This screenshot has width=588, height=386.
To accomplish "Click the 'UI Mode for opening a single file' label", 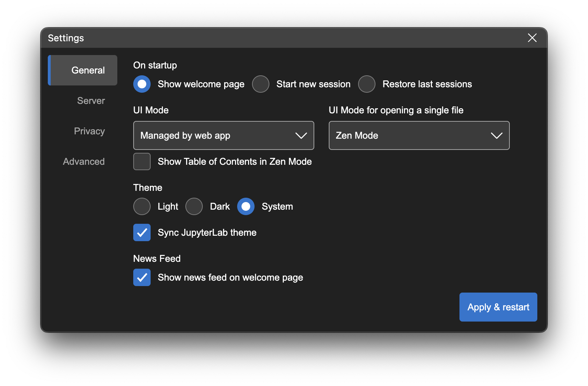I will click(x=396, y=110).
